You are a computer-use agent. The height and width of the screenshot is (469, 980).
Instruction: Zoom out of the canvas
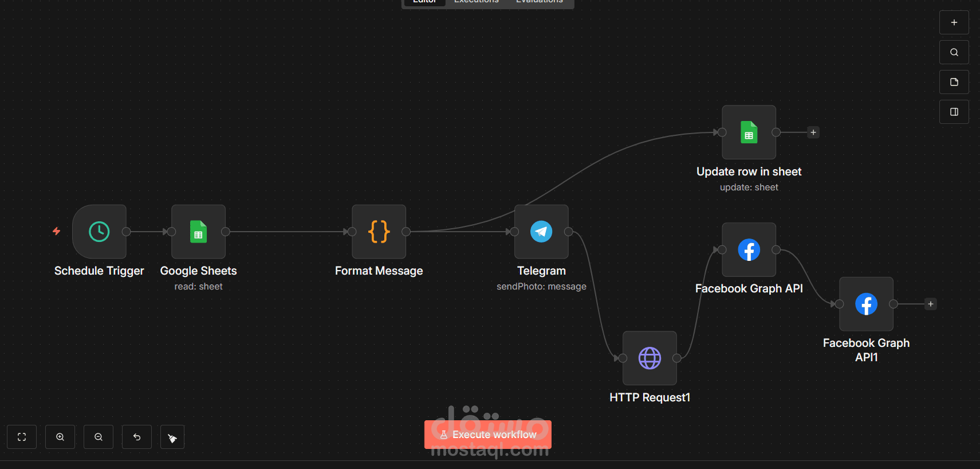pos(99,437)
